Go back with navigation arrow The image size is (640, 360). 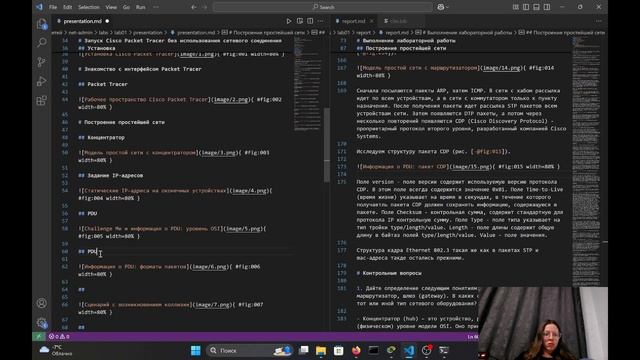click(x=194, y=7)
